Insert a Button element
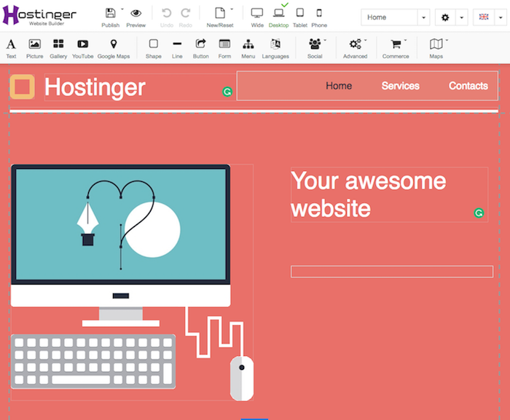This screenshot has height=420, width=510. coord(200,48)
